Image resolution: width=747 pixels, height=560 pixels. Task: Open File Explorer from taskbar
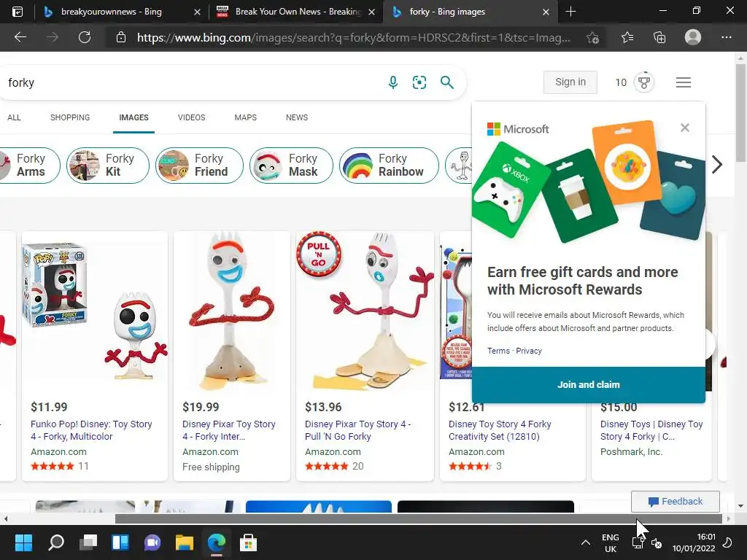tap(185, 542)
